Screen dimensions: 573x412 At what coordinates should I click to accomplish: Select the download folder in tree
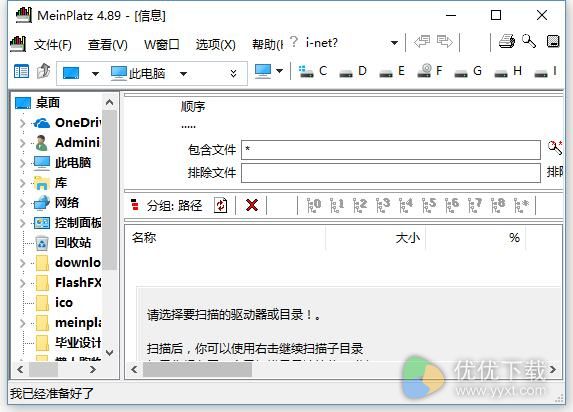68,262
